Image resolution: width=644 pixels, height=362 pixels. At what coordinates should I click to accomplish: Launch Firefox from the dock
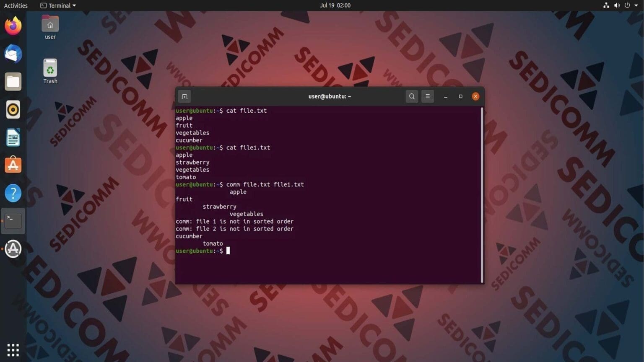click(x=13, y=26)
